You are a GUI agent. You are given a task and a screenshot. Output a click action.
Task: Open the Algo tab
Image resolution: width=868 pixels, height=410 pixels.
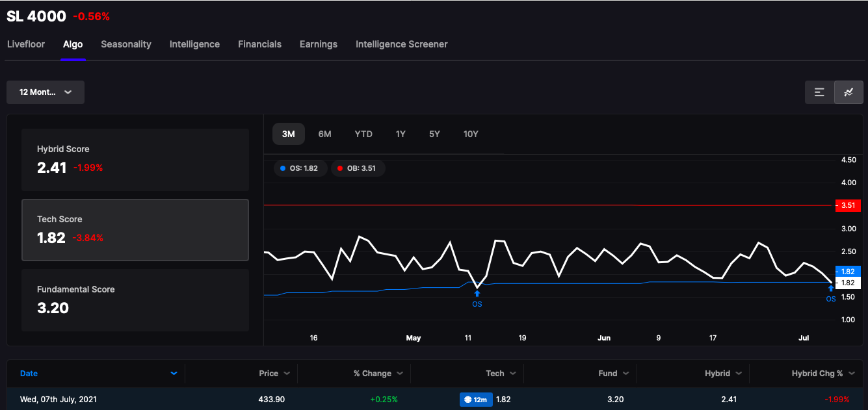click(x=73, y=44)
